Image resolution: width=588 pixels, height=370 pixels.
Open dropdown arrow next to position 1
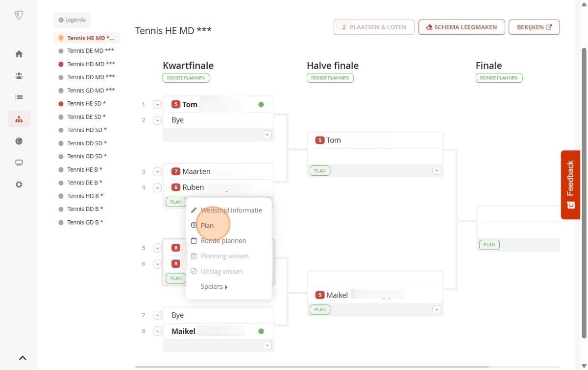pos(157,104)
